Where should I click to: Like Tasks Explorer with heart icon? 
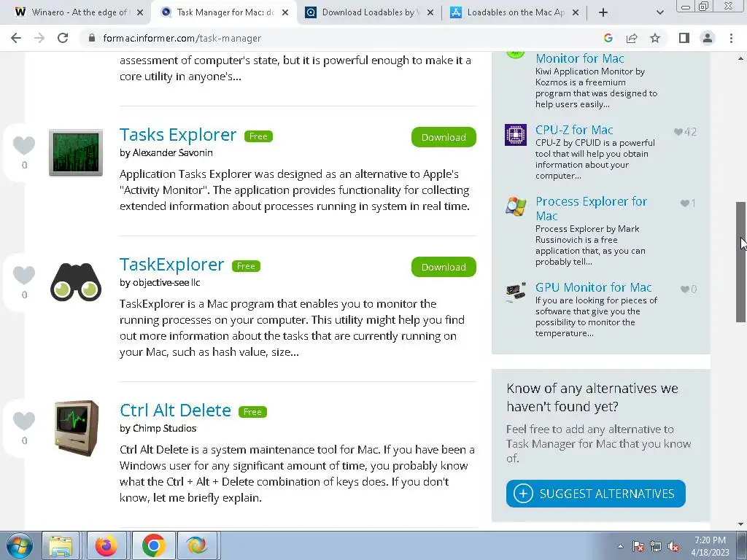coord(24,145)
